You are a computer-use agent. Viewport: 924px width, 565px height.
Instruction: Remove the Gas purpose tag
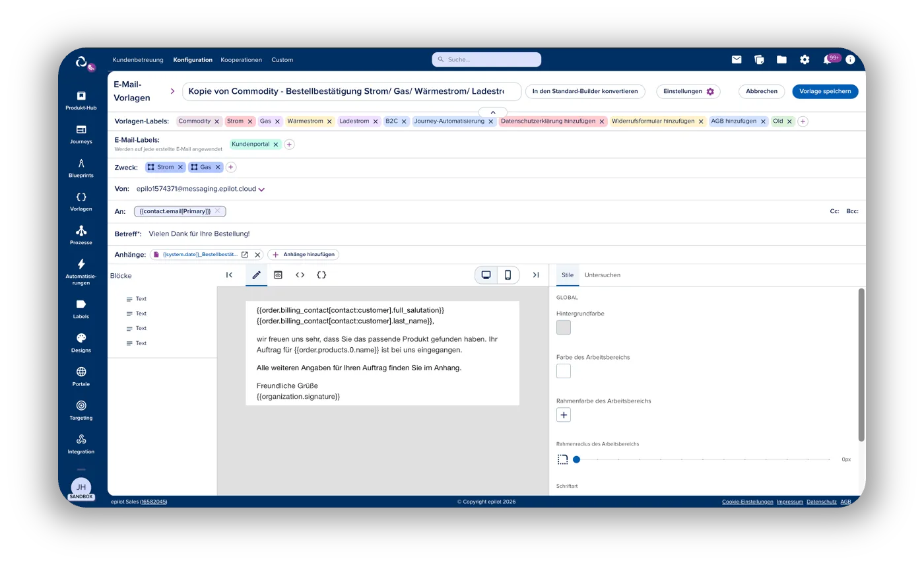(218, 167)
